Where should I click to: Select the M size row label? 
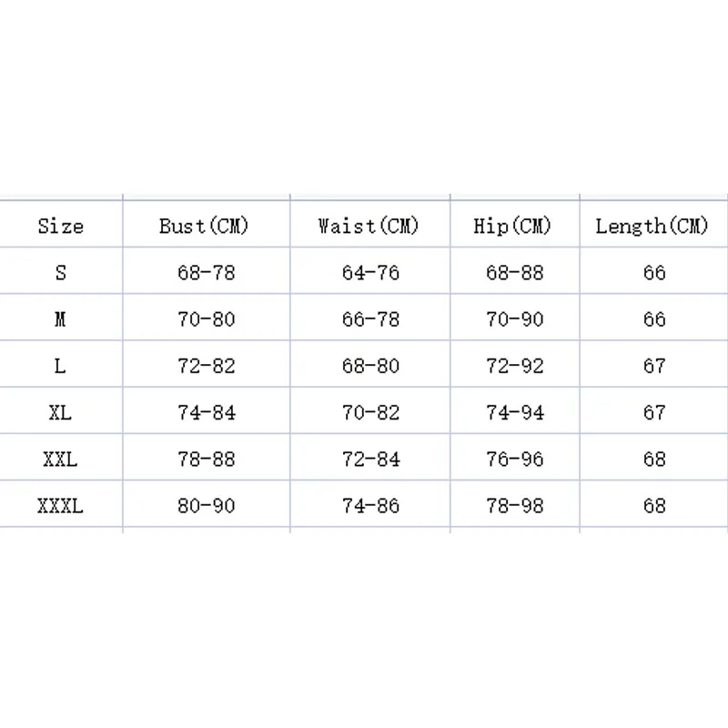(x=60, y=319)
